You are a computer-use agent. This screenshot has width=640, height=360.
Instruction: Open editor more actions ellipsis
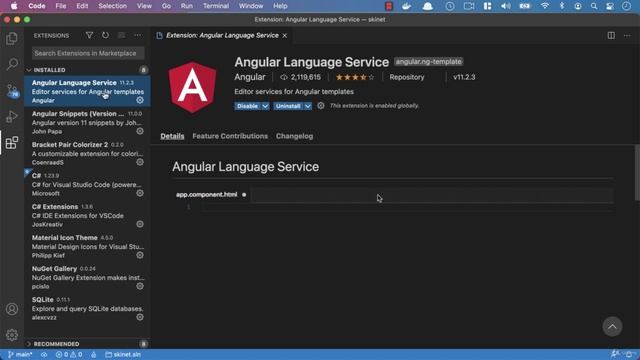point(627,36)
